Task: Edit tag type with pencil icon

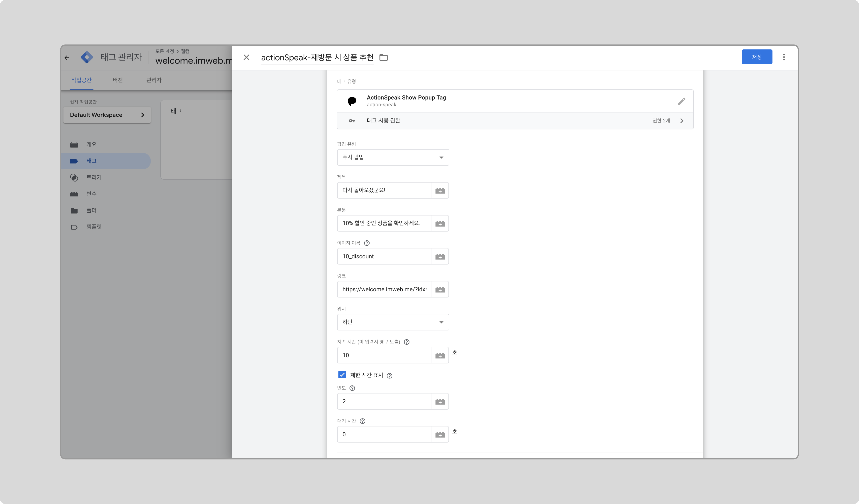Action: tap(681, 101)
